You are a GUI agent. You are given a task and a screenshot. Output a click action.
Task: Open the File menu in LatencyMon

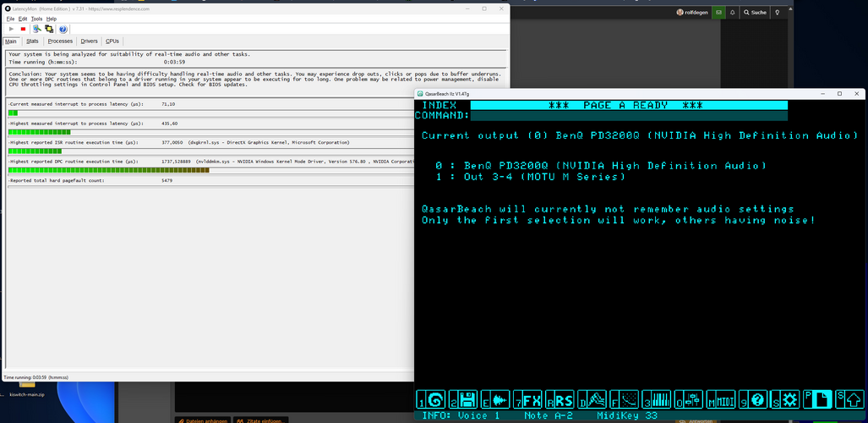coord(10,19)
